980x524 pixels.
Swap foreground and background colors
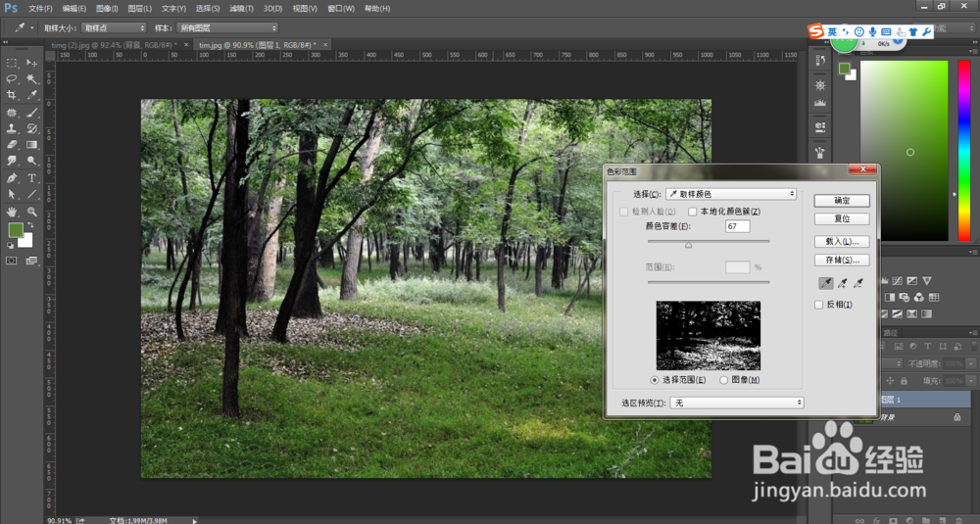pos(30,225)
